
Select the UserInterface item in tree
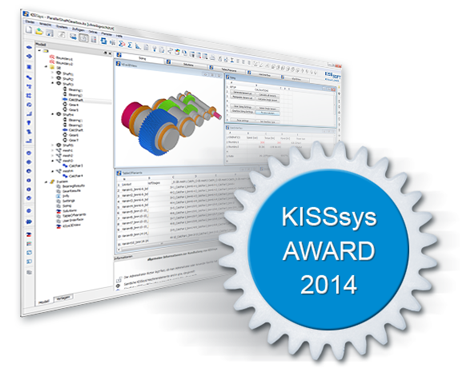73,220
